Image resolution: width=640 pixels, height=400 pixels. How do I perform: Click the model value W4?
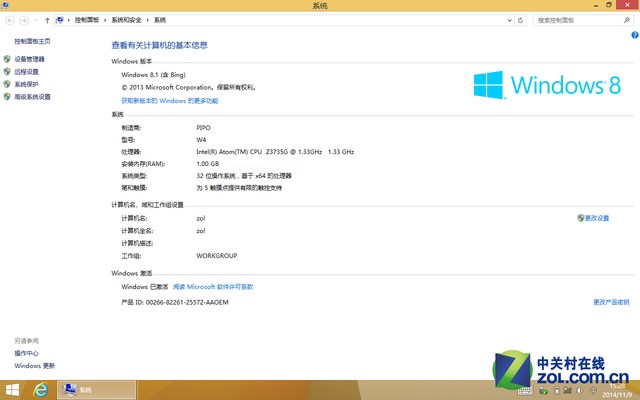tap(201, 140)
